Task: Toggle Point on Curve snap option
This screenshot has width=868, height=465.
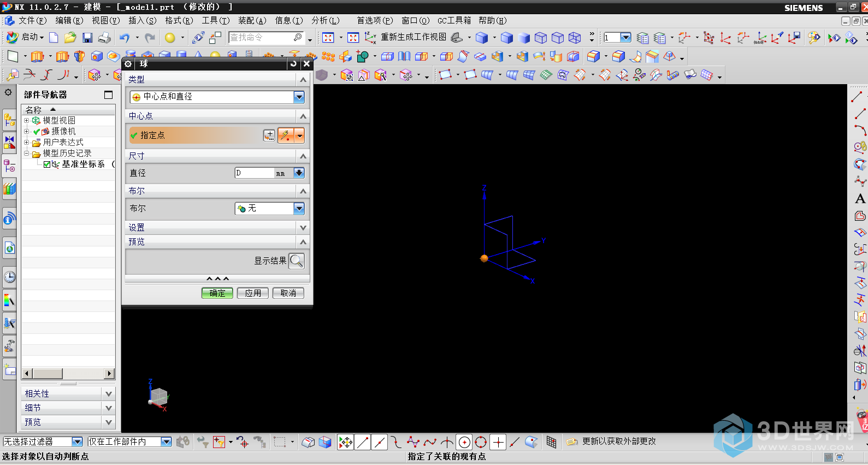Action: click(x=515, y=442)
